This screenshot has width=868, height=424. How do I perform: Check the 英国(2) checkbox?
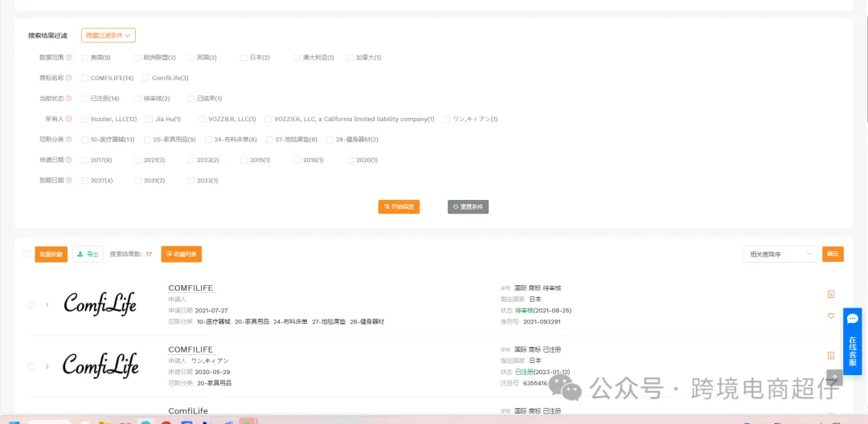tap(191, 58)
